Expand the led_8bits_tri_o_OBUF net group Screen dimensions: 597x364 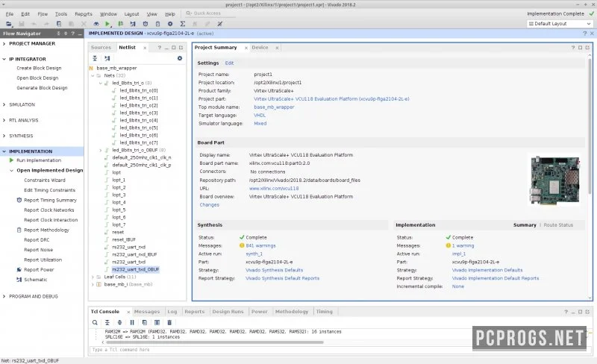pos(101,150)
